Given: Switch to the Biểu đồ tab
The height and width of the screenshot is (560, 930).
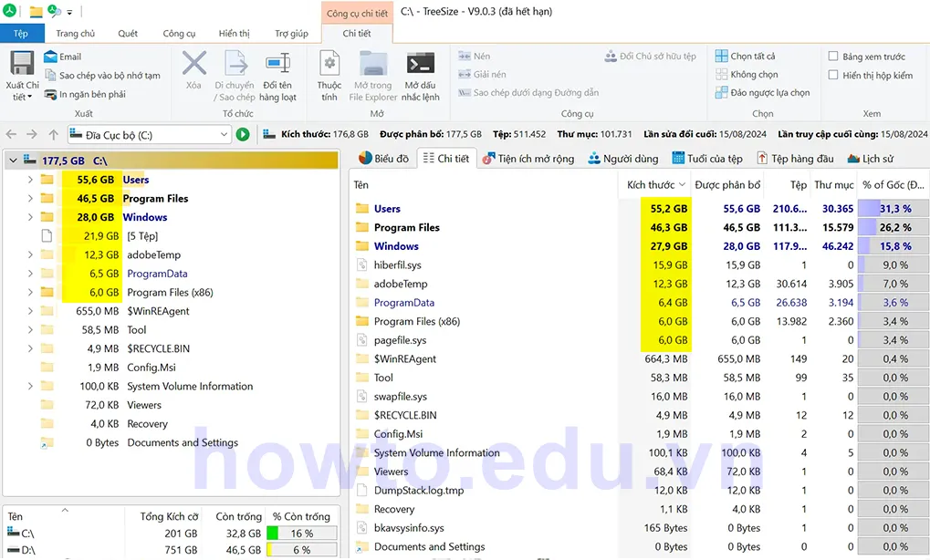Looking at the screenshot, I should pyautogui.click(x=383, y=158).
